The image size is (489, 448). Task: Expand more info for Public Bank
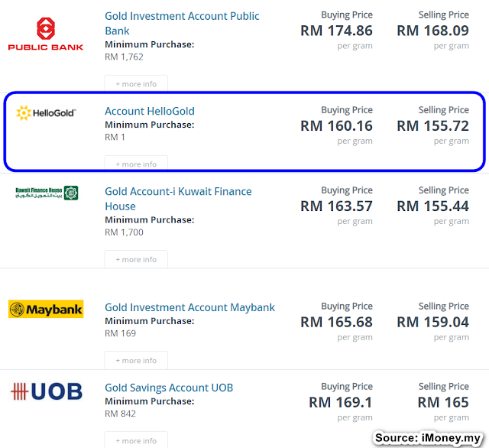click(x=136, y=83)
